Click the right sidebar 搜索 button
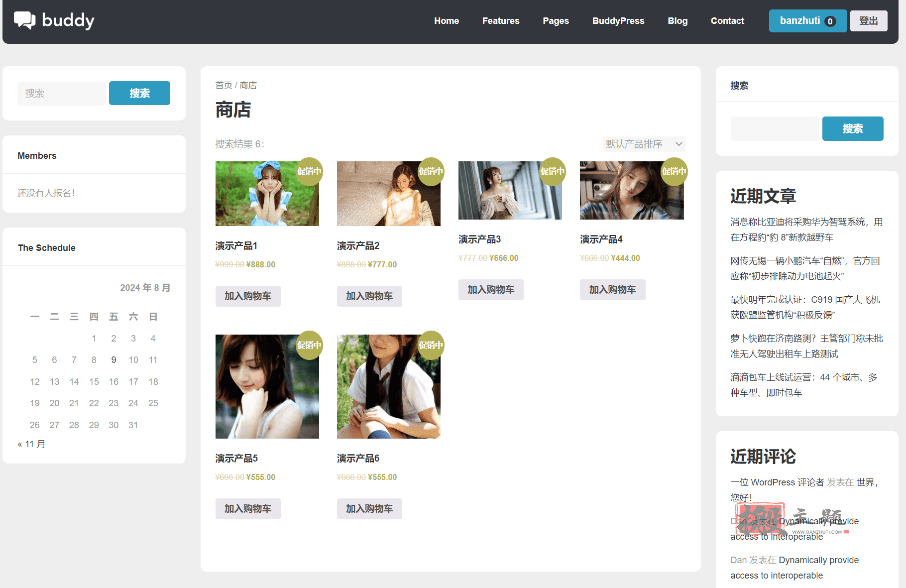 tap(853, 128)
